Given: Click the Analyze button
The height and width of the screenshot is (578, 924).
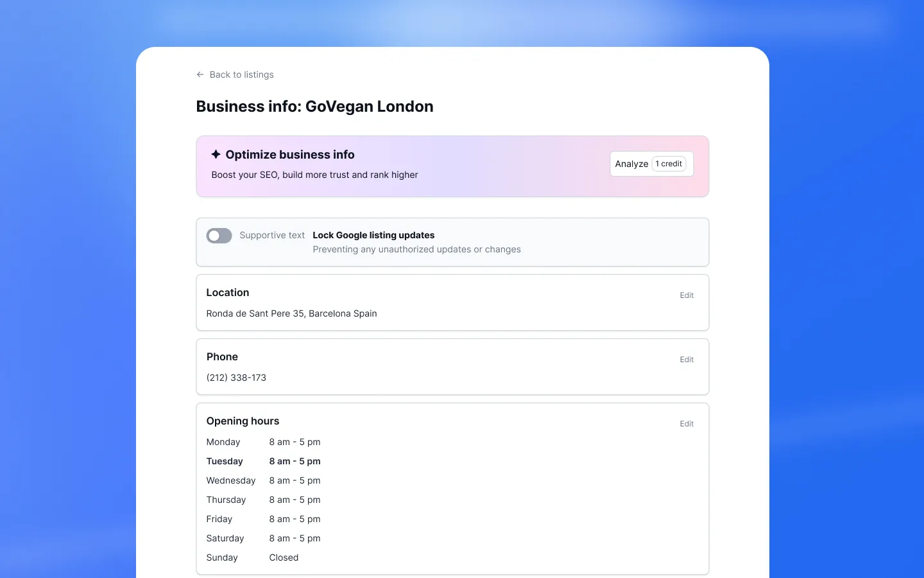Looking at the screenshot, I should tap(631, 164).
